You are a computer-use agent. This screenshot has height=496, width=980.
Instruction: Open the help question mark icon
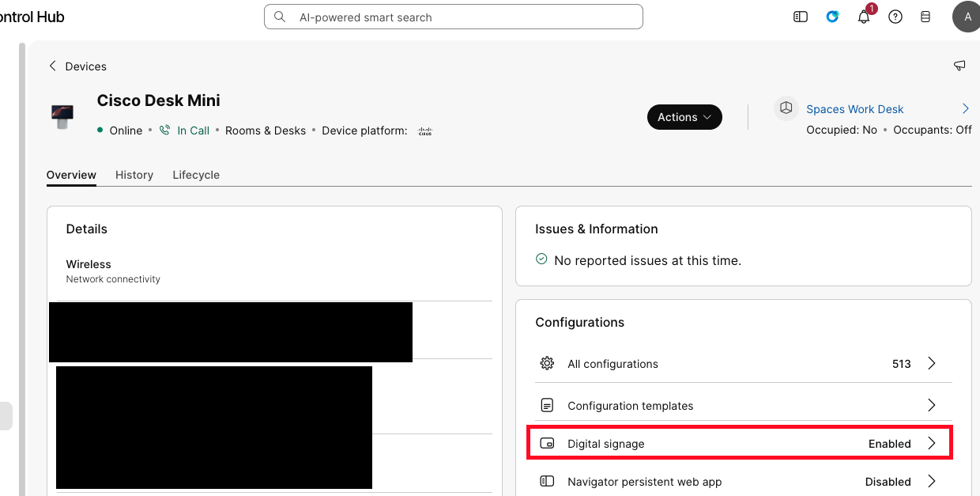tap(895, 17)
